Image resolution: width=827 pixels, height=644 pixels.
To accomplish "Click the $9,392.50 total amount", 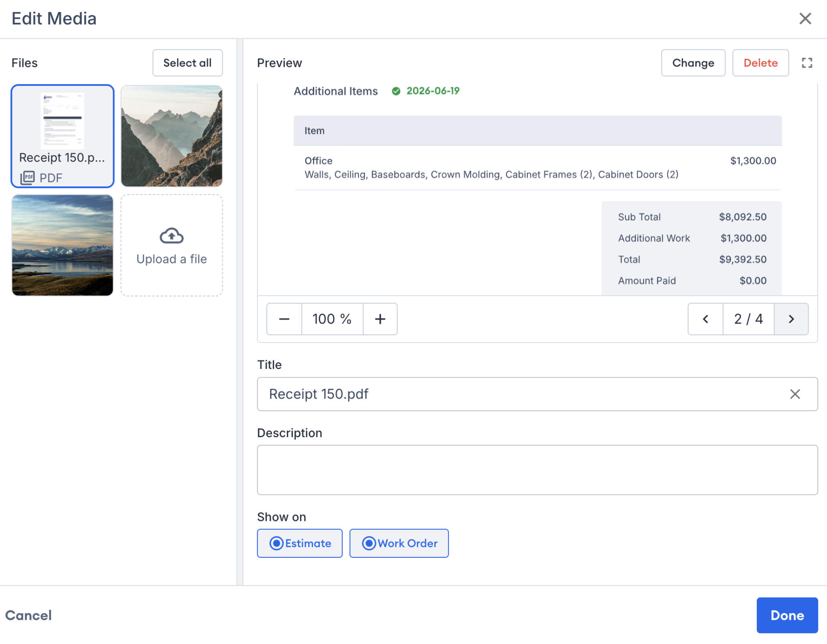I will point(743,259).
